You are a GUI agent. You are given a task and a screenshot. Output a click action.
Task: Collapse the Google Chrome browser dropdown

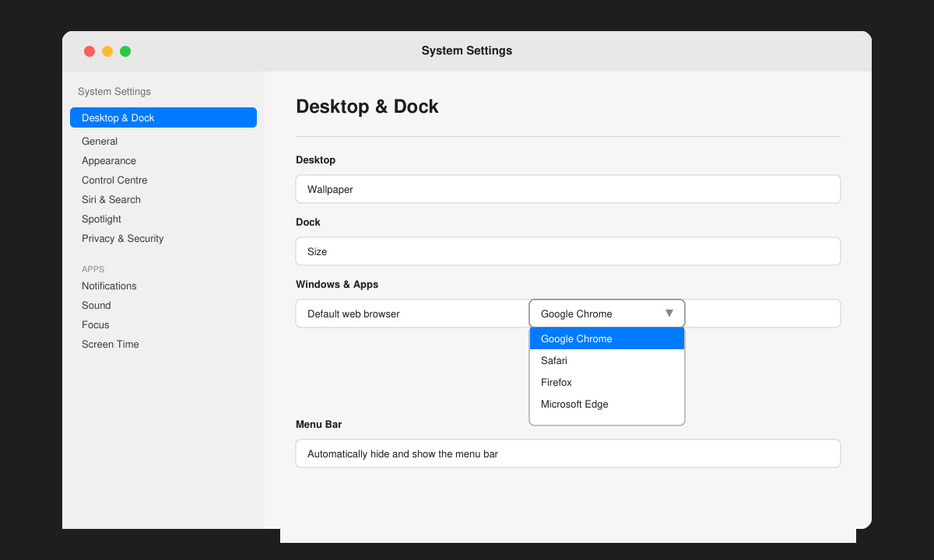(607, 313)
